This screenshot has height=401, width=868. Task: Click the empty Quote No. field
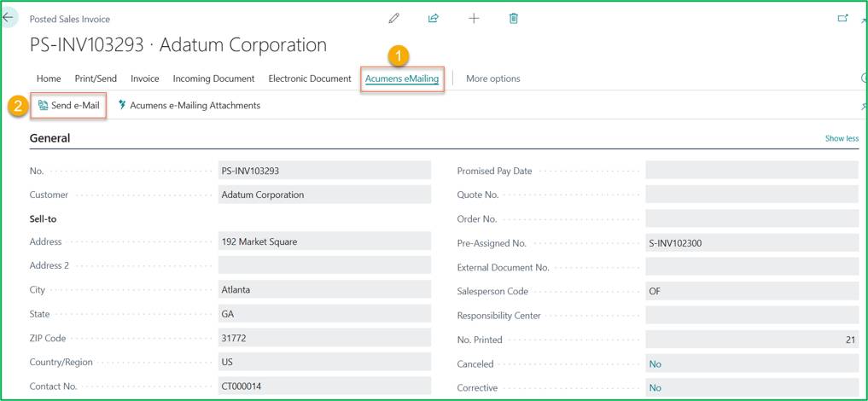pos(752,195)
